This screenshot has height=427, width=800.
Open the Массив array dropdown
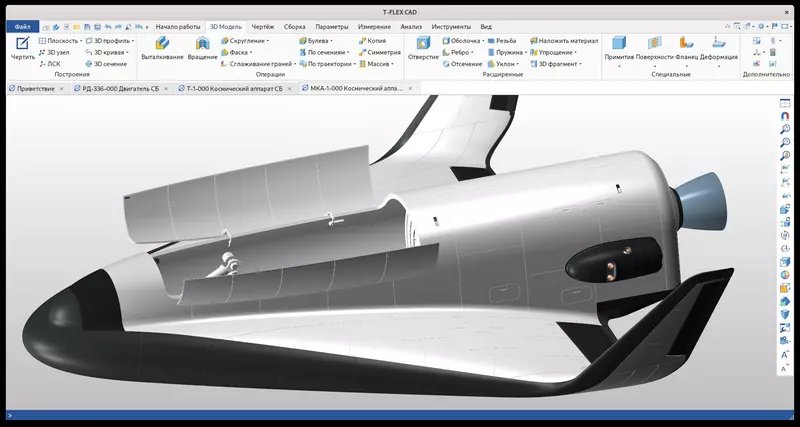click(x=392, y=63)
